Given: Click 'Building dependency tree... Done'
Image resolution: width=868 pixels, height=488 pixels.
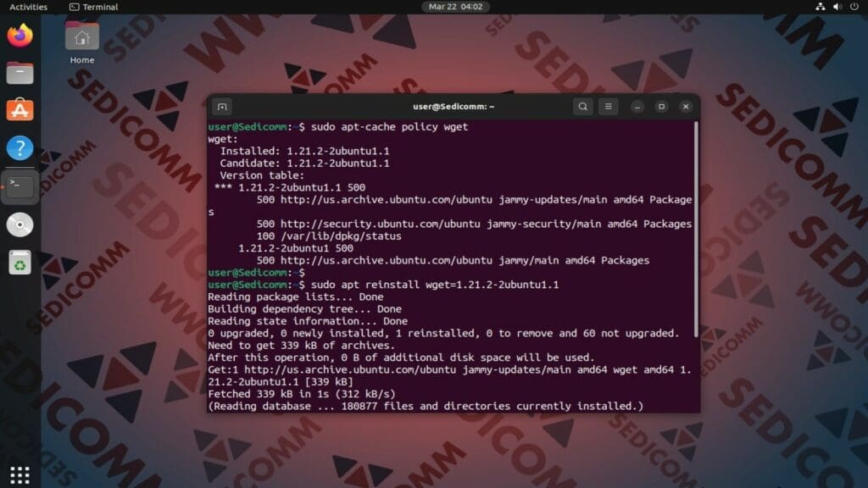Looking at the screenshot, I should [304, 308].
